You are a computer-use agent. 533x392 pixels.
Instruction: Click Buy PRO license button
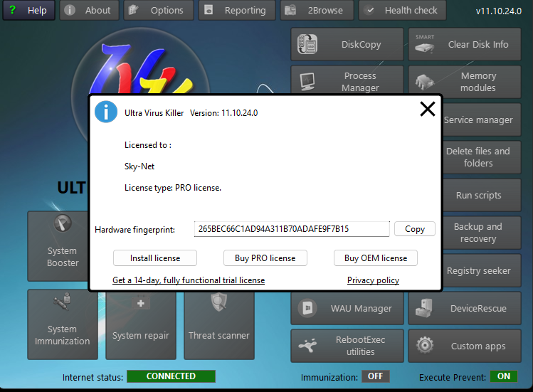(x=265, y=258)
